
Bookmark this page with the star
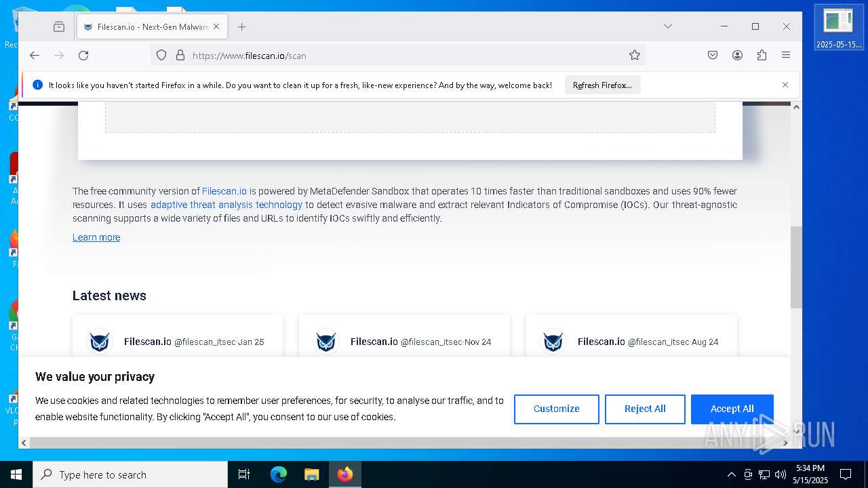coord(635,56)
